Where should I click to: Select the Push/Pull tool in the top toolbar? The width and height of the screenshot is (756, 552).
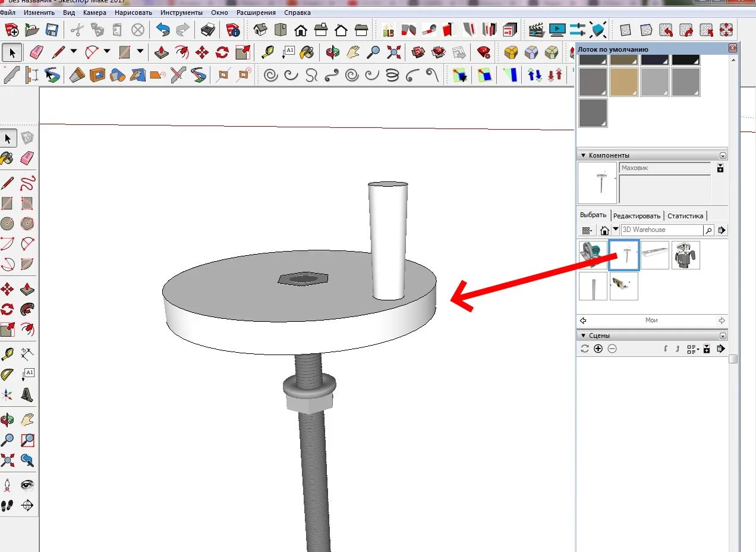coord(162,52)
